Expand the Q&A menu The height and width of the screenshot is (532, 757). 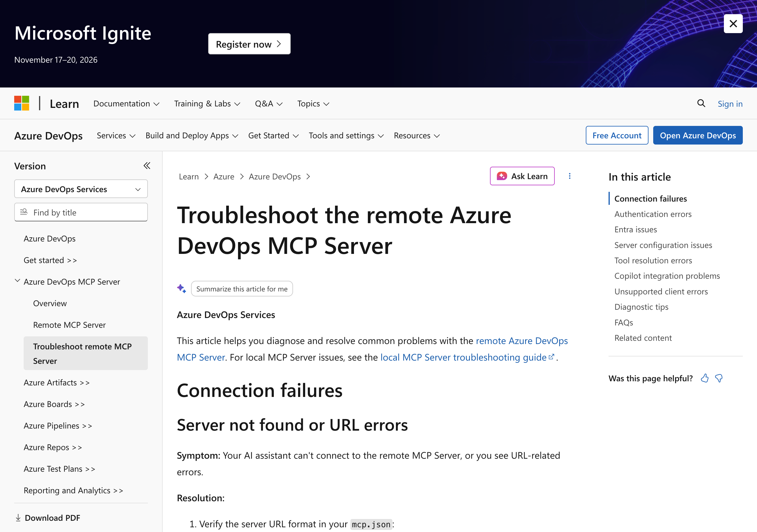[269, 104]
